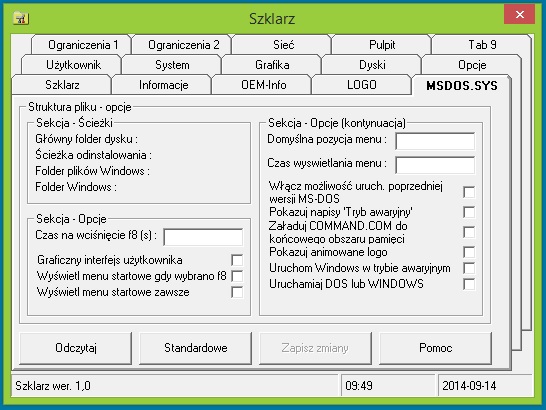Enable 'Pokazuj napisy Tryb awaryjny' checkbox

469,212
